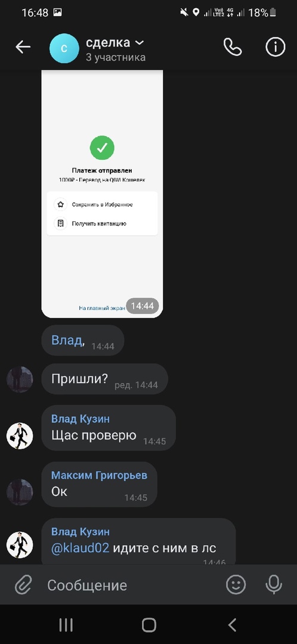Open sender name Максим Григорьев
The height and width of the screenshot is (644, 297).
coord(99,475)
